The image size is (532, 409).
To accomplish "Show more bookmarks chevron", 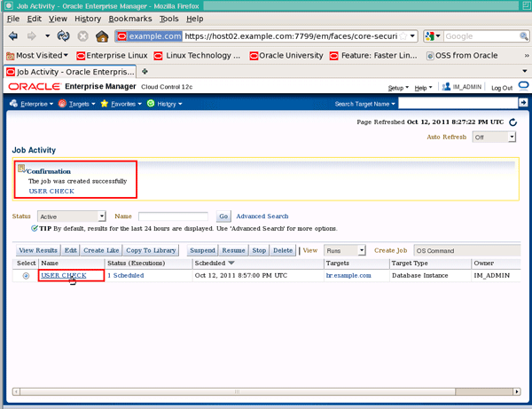I will coord(526,55).
